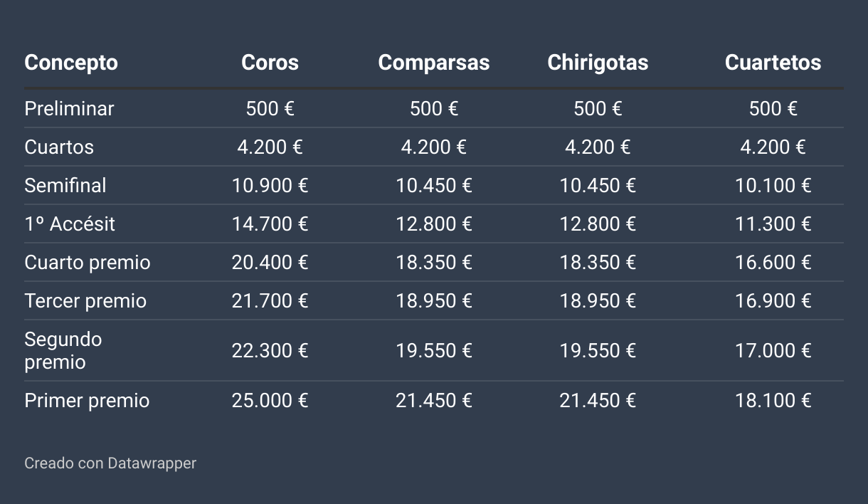Select the Coros column header
The image size is (868, 504).
click(x=270, y=63)
